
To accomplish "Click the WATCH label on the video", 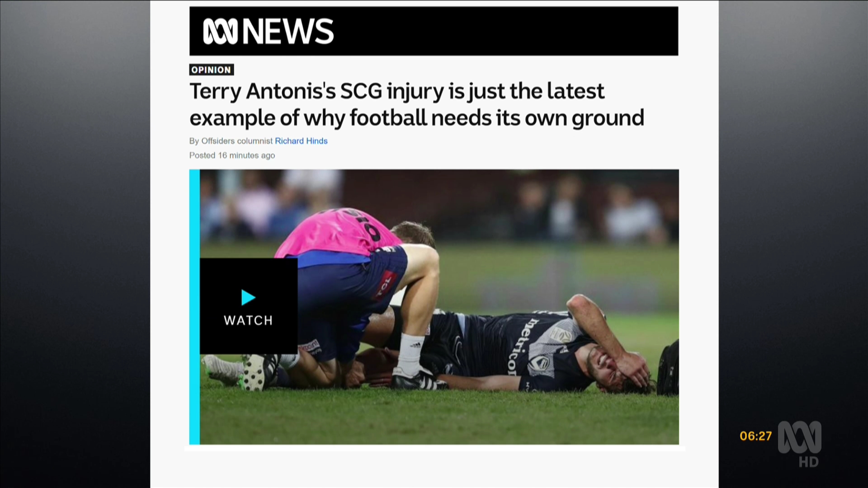I will 248,320.
